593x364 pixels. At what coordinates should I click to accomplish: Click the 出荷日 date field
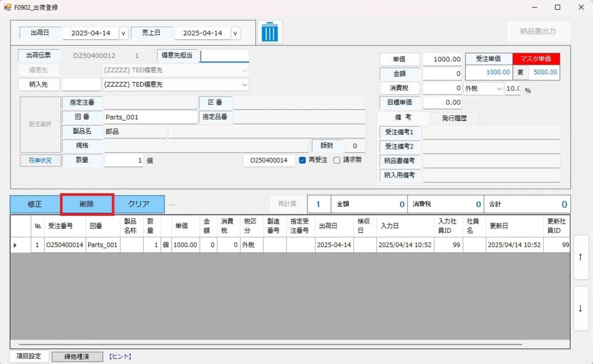pos(91,33)
